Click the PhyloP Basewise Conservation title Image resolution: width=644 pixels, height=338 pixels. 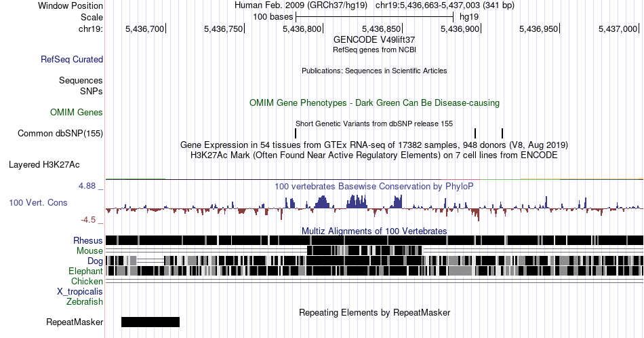tap(374, 186)
